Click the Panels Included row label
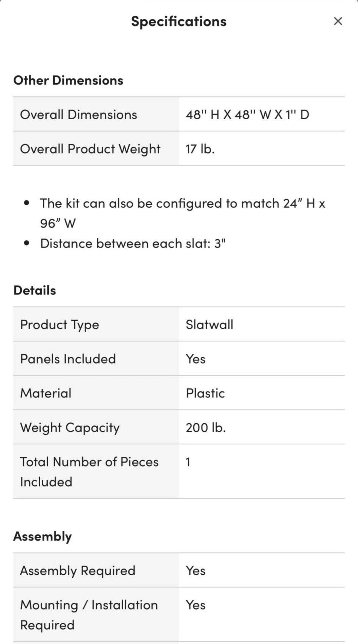This screenshot has width=358, height=644. click(68, 359)
